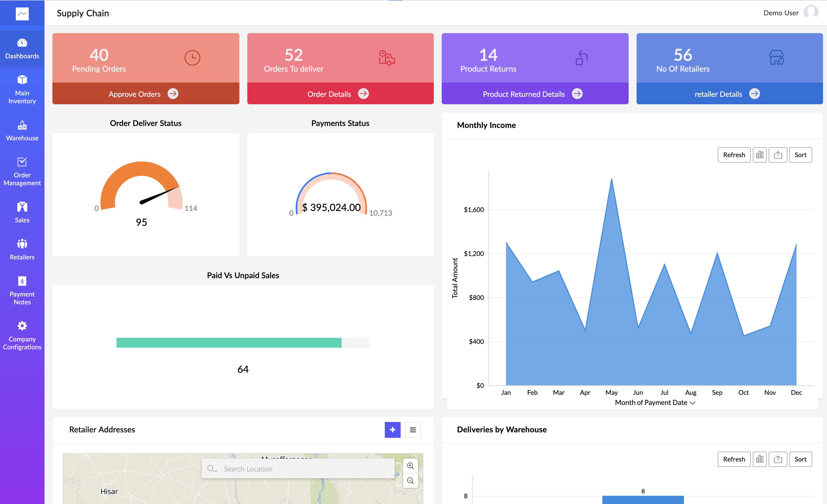Zoom in on retailer map
This screenshot has height=504, width=827.
[x=410, y=466]
